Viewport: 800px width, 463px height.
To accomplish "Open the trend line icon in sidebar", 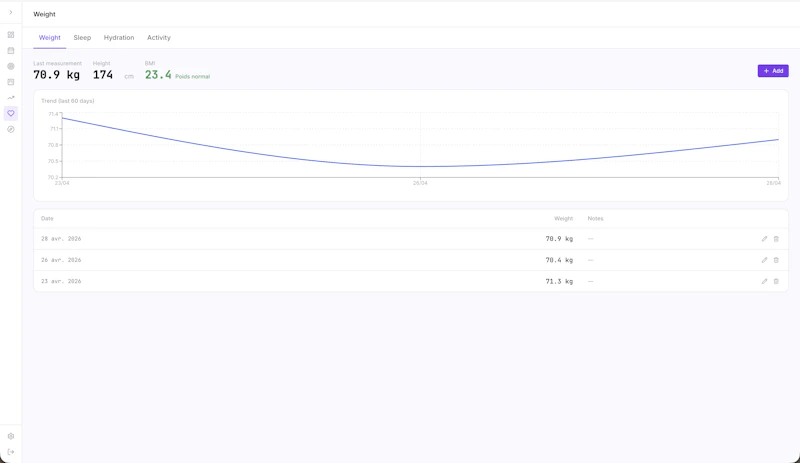I will tap(11, 98).
